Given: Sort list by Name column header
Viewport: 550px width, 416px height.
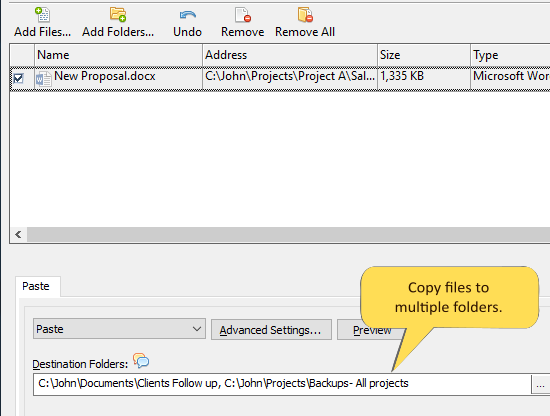Looking at the screenshot, I should pos(119,55).
